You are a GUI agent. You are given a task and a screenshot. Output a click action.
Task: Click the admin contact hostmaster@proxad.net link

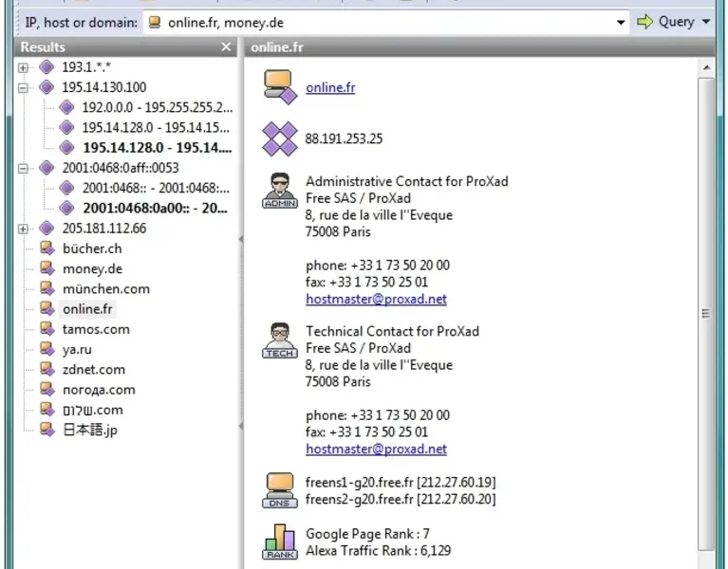[376, 299]
